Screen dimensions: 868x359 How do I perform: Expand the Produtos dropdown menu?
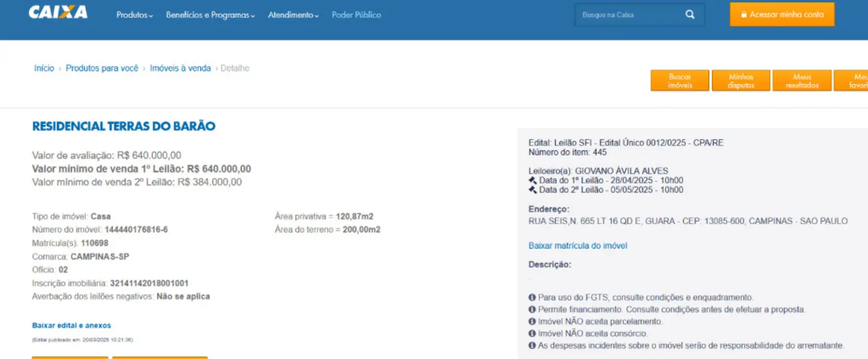134,15
